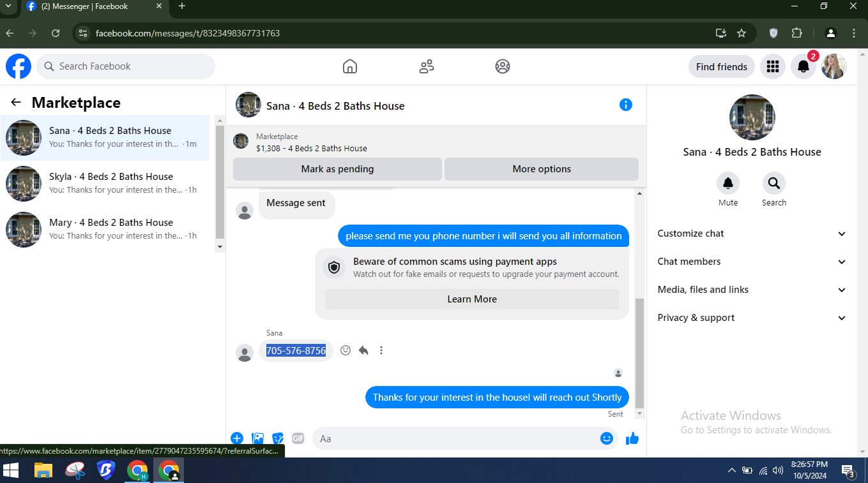The height and width of the screenshot is (483, 868).
Task: Open more actions plus icon
Action: point(237,438)
